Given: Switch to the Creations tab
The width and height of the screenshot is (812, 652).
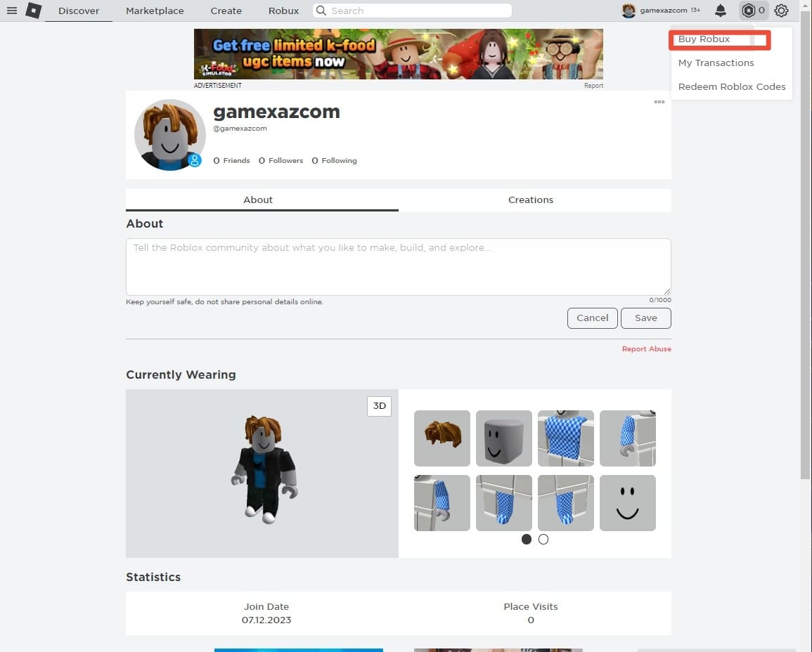Looking at the screenshot, I should click(535, 200).
